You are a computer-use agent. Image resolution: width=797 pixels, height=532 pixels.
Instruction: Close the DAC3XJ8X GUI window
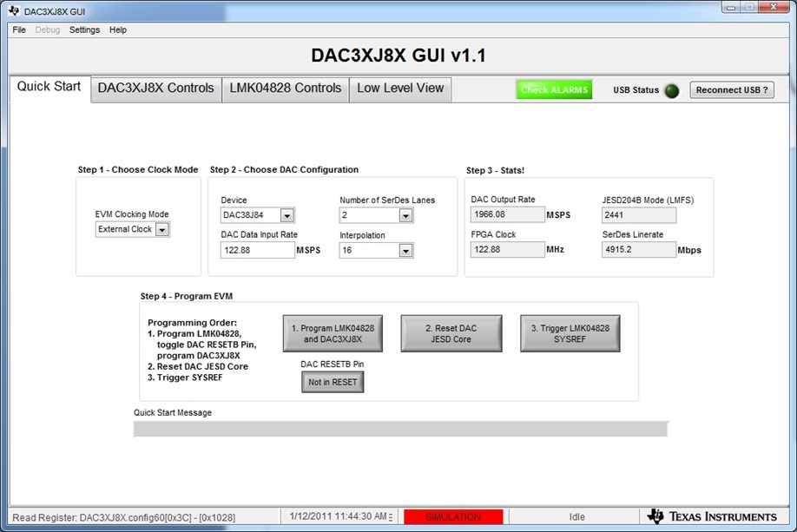773,7
